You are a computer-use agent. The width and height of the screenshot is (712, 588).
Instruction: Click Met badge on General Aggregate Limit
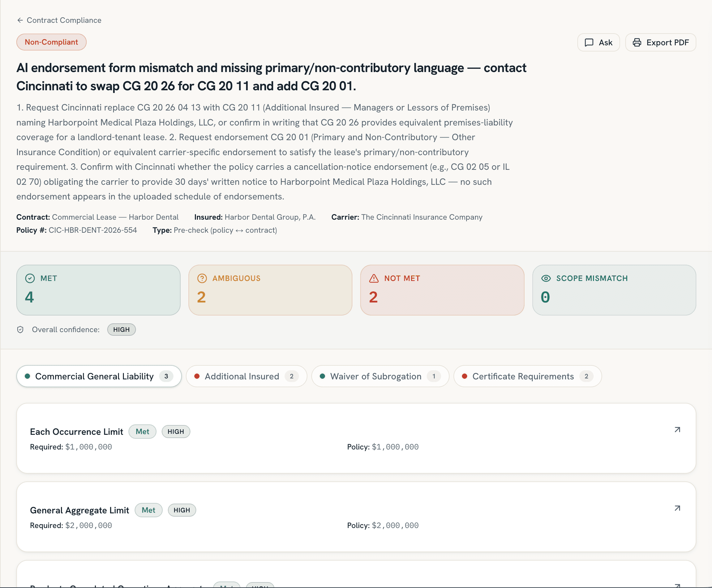point(148,510)
